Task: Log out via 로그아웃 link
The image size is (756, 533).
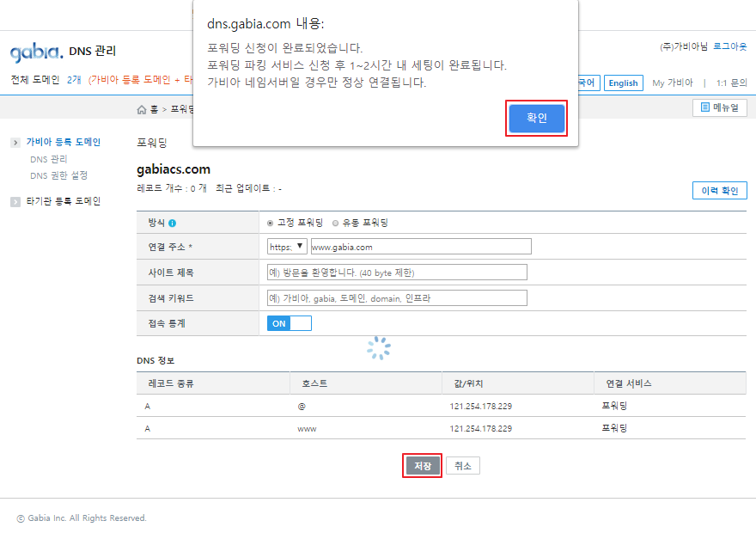Action: click(x=730, y=46)
